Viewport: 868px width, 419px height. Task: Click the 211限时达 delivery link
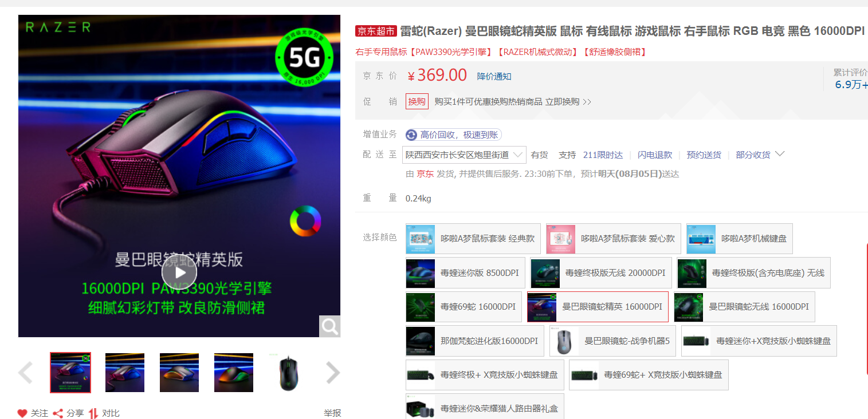pos(603,155)
